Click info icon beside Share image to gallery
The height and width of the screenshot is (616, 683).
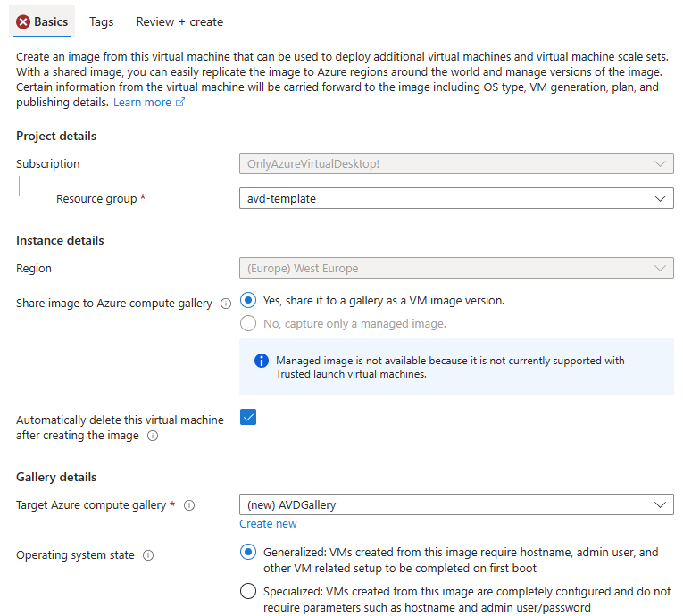[226, 304]
